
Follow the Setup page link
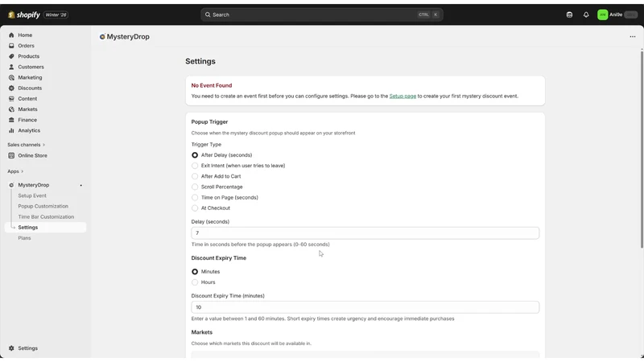tap(402, 96)
